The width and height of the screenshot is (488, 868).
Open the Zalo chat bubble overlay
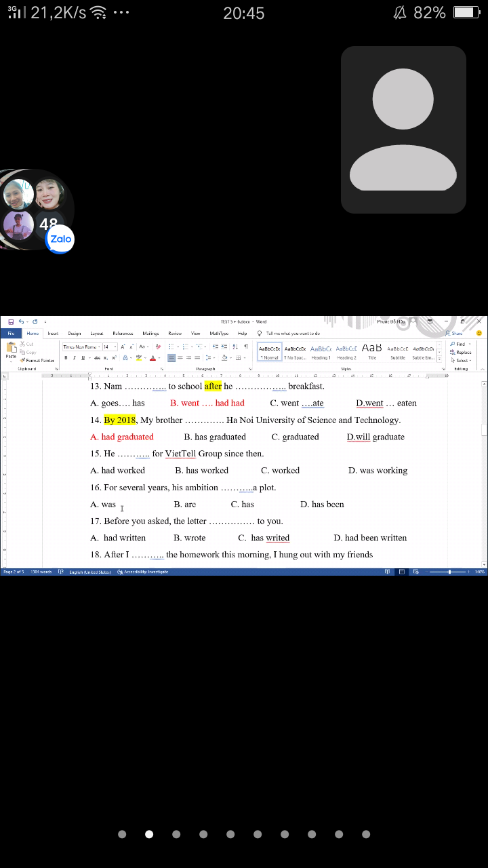click(60, 239)
